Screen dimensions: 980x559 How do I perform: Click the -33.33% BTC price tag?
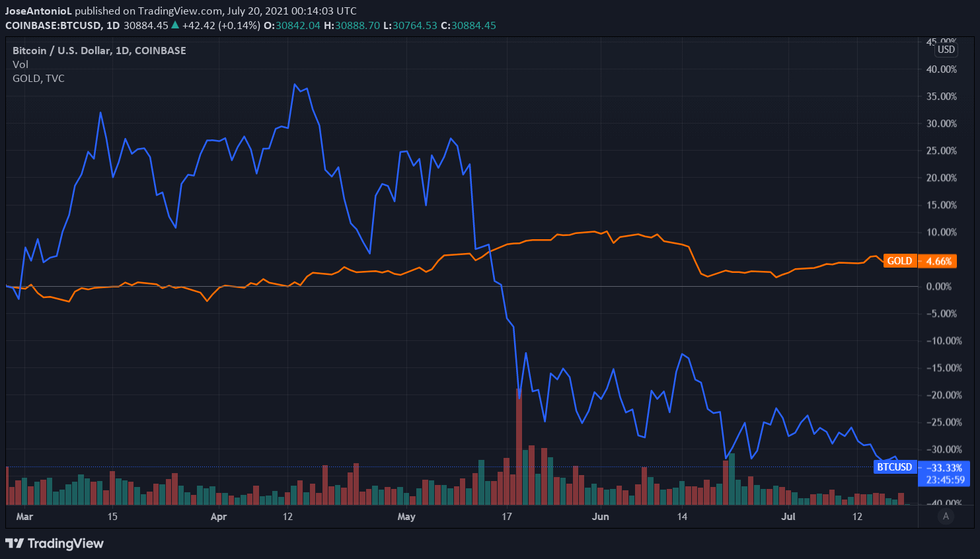(x=945, y=468)
